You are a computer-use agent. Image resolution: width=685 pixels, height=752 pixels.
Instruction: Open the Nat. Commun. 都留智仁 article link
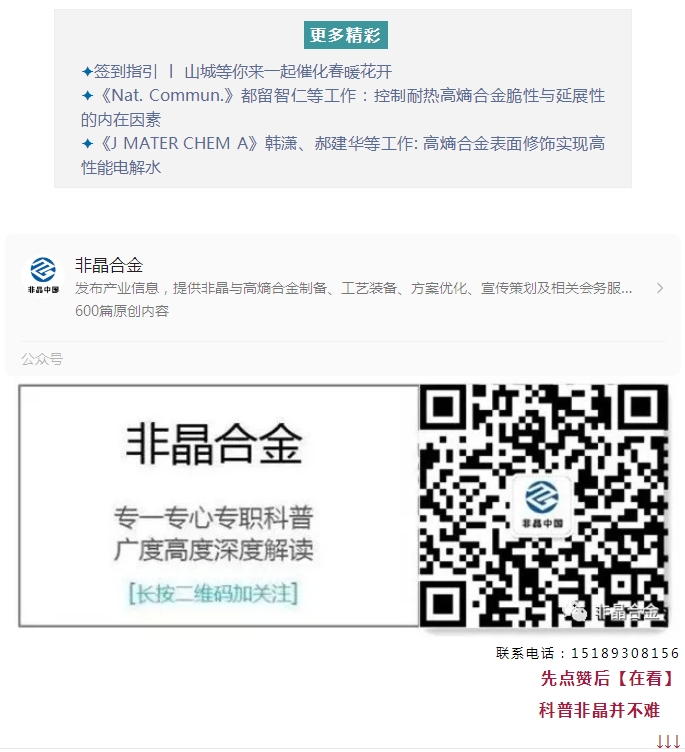point(342,107)
